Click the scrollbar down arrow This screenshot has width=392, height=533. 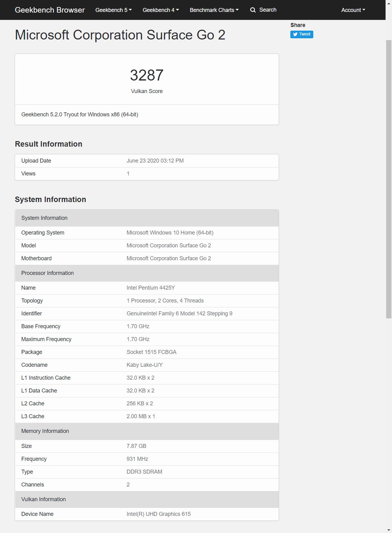[389, 530]
